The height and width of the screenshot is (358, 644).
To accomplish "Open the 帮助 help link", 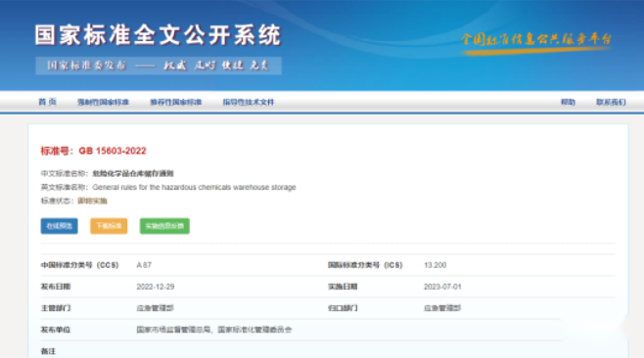I will pyautogui.click(x=568, y=103).
